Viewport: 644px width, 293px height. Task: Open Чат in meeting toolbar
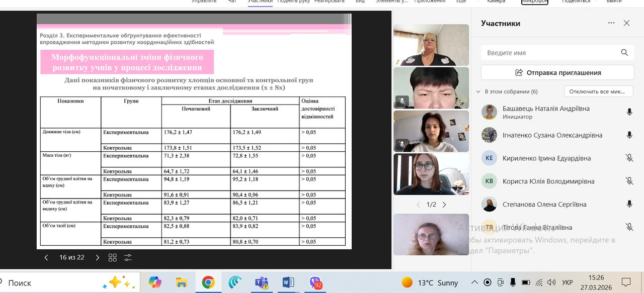pyautogui.click(x=232, y=2)
